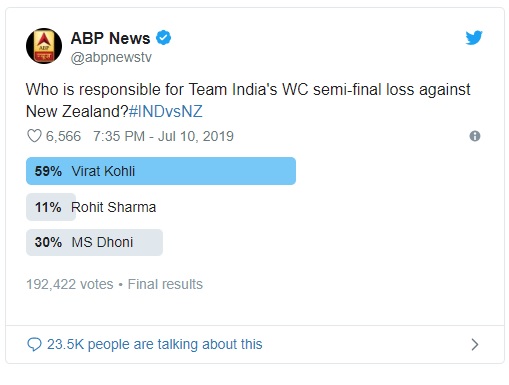
Task: Click the 59% result label
Action: (x=48, y=171)
